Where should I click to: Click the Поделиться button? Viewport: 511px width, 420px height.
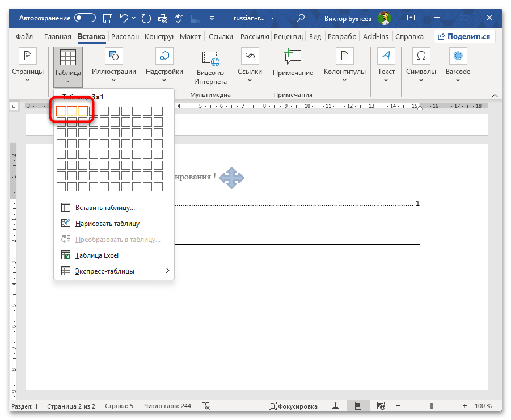[464, 36]
